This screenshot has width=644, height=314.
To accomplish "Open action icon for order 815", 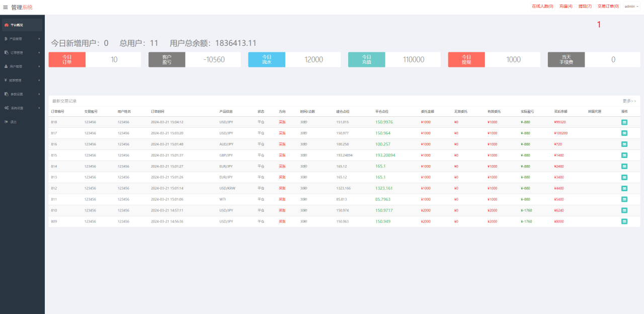I will coord(624,155).
